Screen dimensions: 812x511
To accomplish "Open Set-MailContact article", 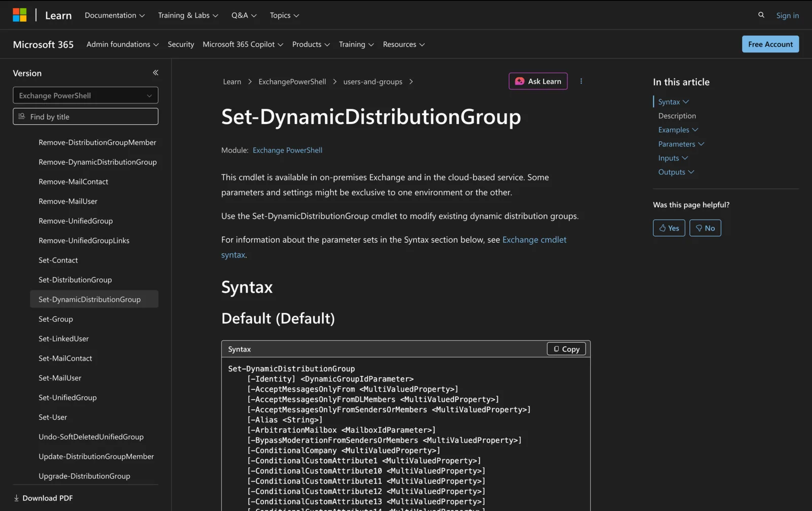I will (65, 358).
